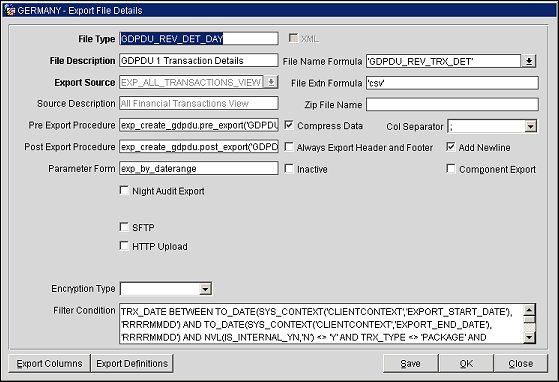Screen dimensions: 559x382
Task: Open Export Definitions
Action: [132, 363]
